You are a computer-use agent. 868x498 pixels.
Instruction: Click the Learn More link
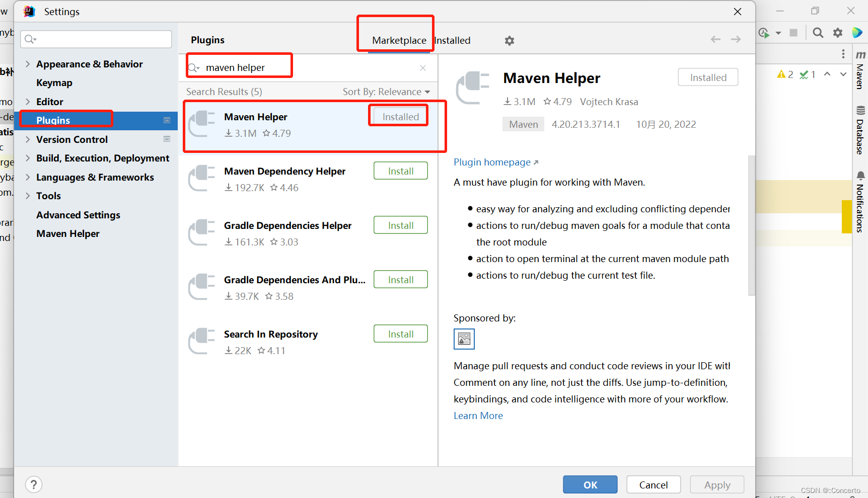coord(478,416)
